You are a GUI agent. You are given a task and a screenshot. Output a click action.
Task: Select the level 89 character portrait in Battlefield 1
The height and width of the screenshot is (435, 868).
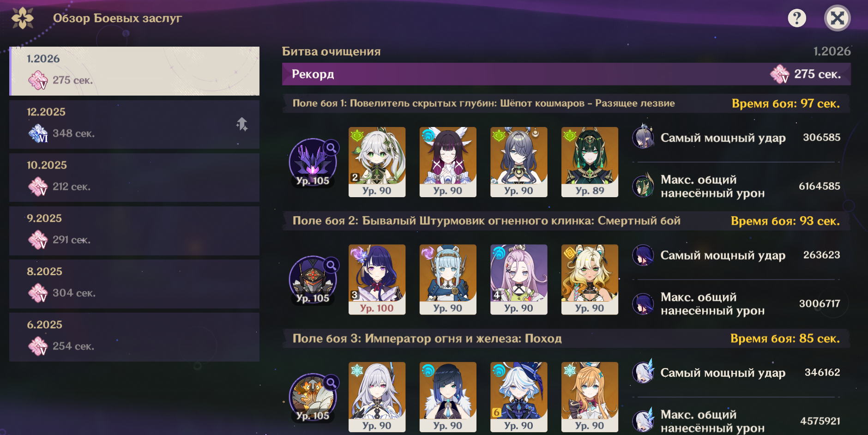point(590,162)
